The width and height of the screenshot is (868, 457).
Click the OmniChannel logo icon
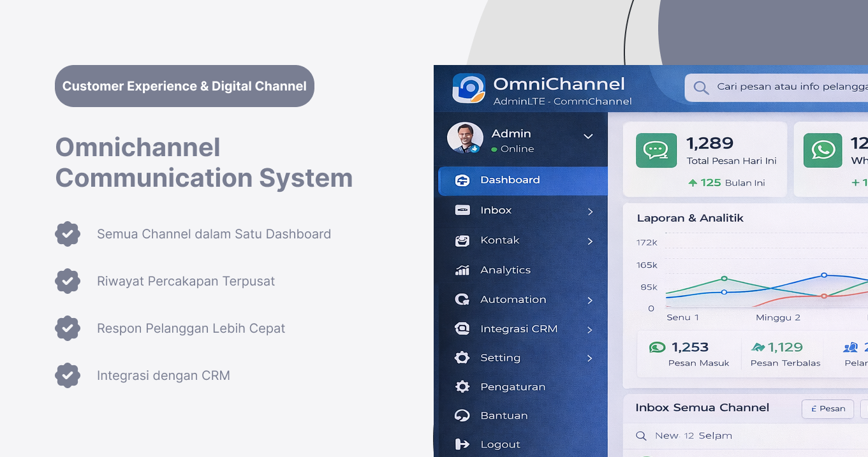click(467, 87)
